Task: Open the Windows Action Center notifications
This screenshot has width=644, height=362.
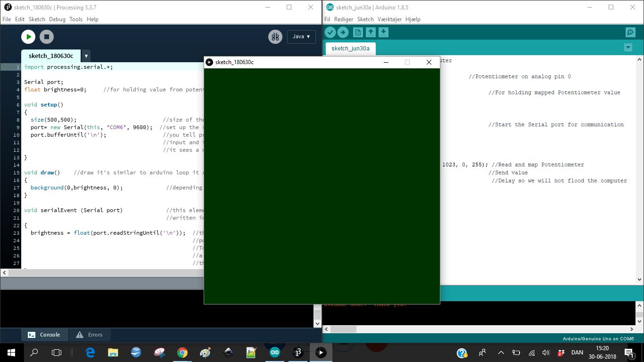Action: 629,353
